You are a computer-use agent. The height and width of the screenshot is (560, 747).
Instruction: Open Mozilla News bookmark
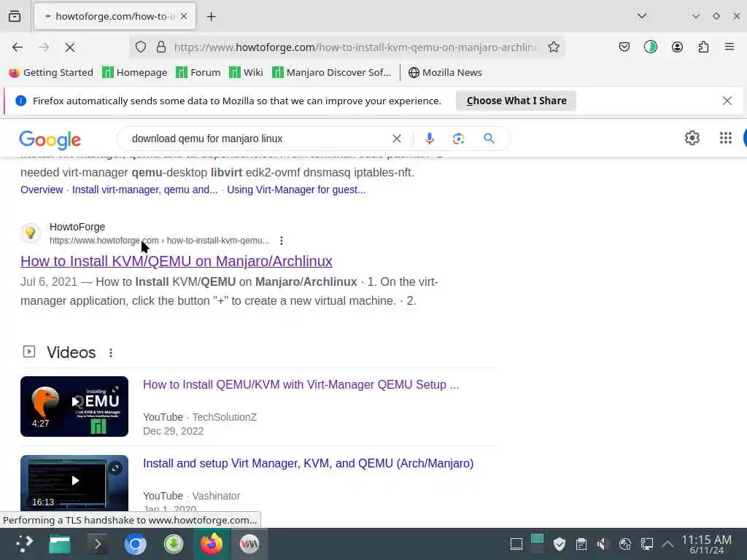coord(446,72)
